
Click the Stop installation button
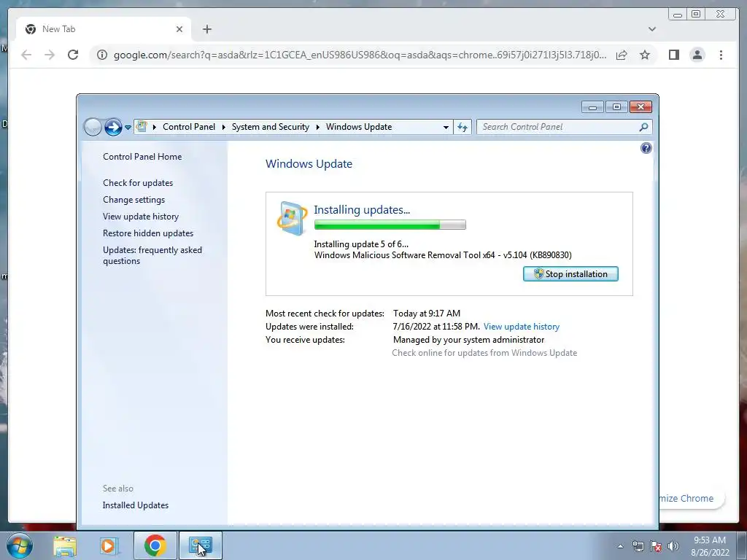pos(570,274)
